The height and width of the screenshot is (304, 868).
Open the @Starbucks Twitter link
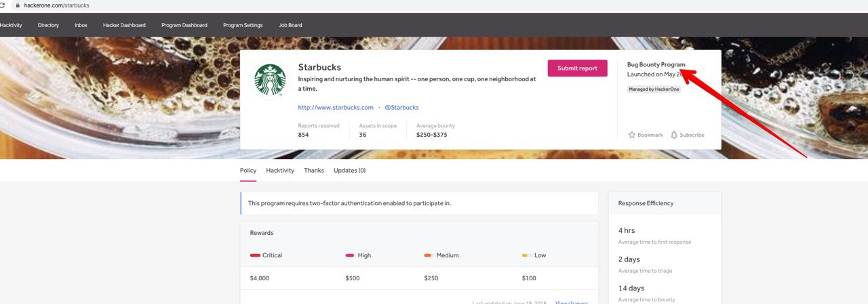401,108
